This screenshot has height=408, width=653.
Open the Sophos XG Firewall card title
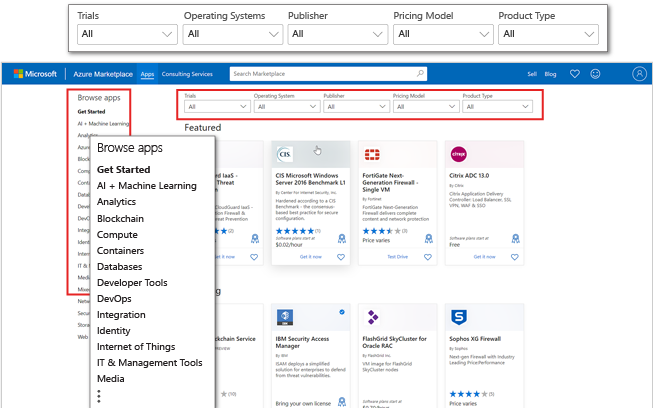(475, 339)
